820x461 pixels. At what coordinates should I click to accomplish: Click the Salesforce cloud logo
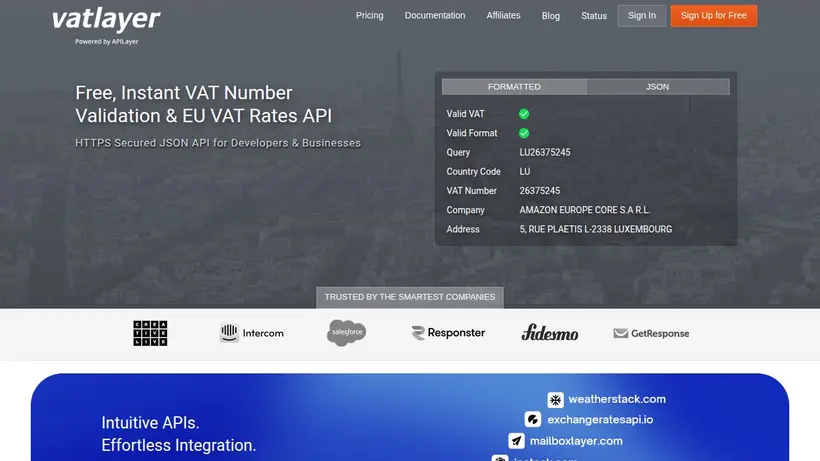tap(346, 333)
